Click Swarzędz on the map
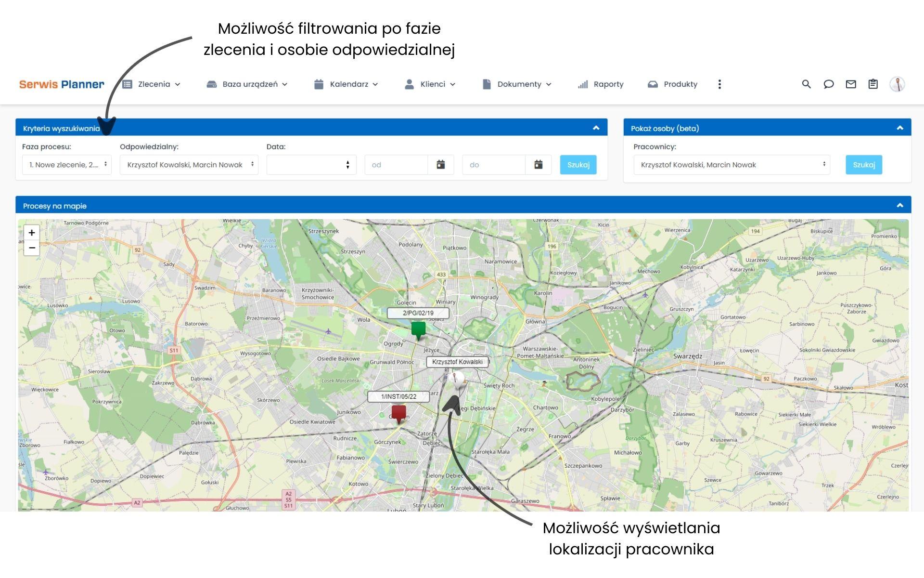 687,356
